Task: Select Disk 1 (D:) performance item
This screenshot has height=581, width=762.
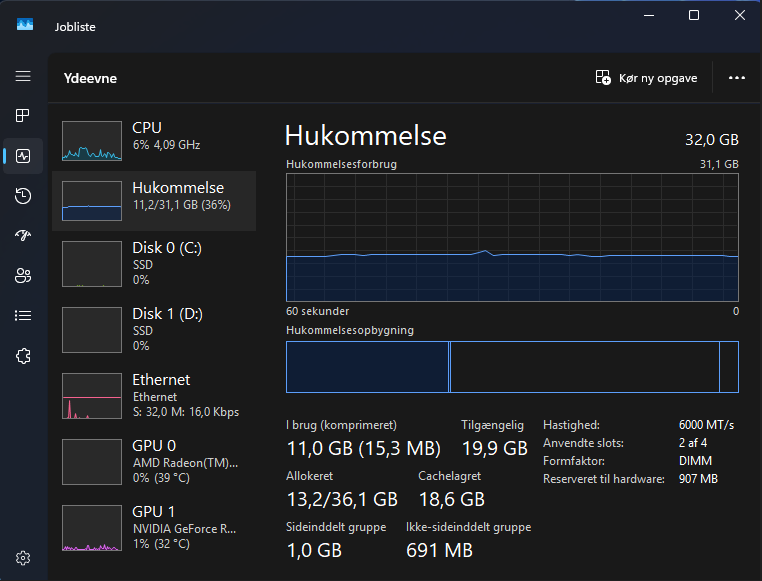Action: coord(154,329)
